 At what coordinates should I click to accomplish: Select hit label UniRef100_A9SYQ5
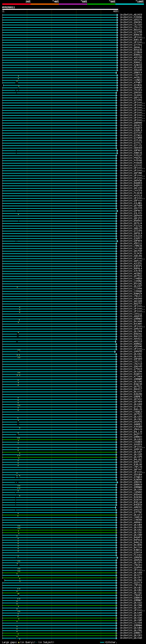pyautogui.click(x=131, y=58)
